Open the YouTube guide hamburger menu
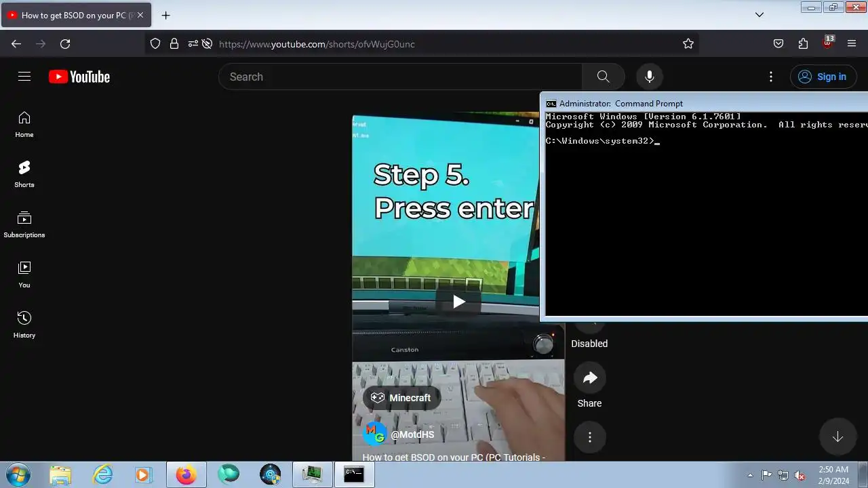 click(x=24, y=77)
